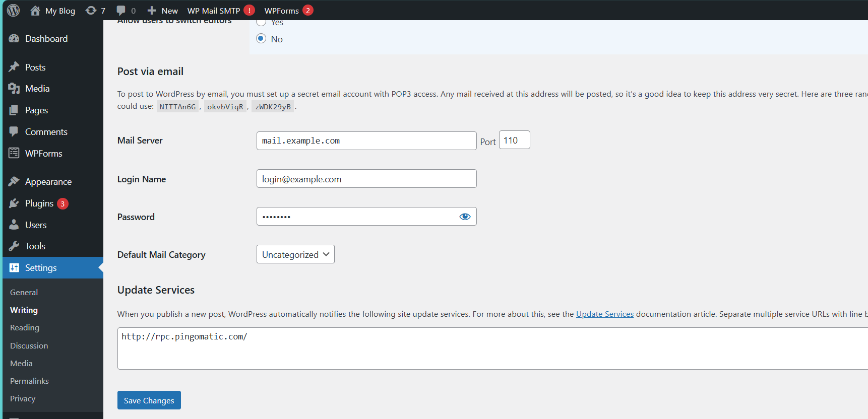Viewport: 868px width, 419px height.
Task: Click the WordPress logo icon
Action: point(14,10)
